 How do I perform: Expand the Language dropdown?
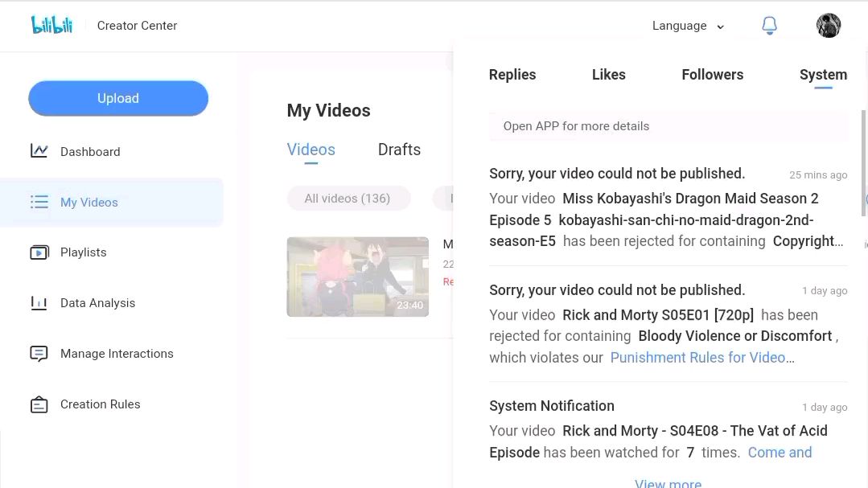[688, 26]
